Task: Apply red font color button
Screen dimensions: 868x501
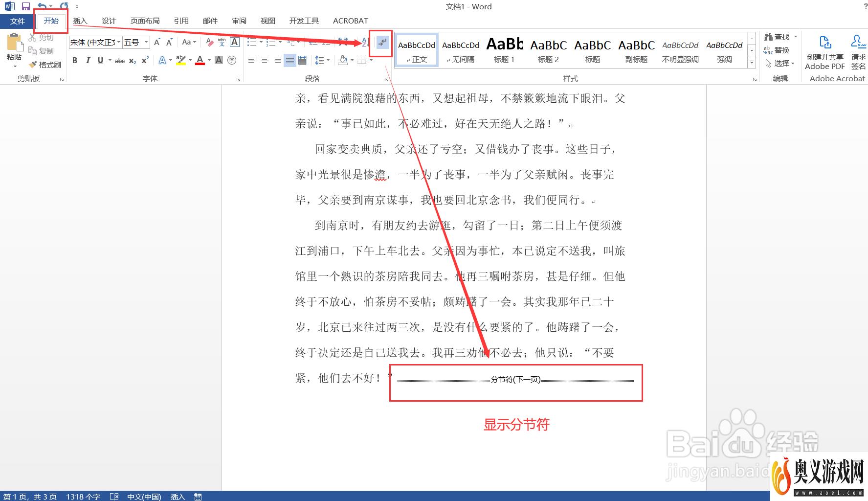Action: tap(200, 60)
